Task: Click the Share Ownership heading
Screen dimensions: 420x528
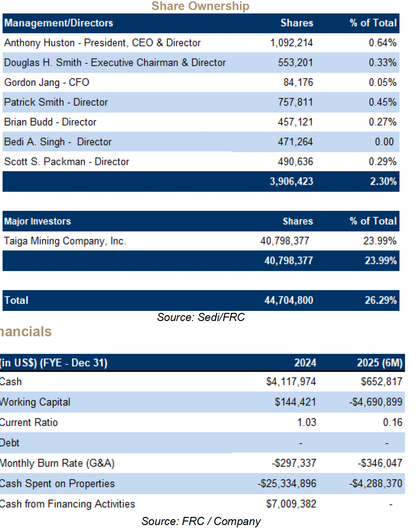Action: (200, 6)
